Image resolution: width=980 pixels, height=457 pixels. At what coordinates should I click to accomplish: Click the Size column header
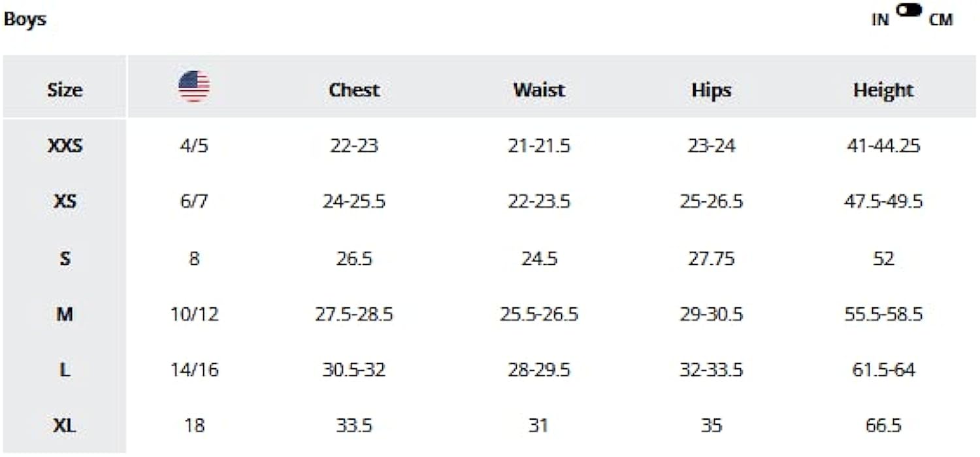point(65,90)
